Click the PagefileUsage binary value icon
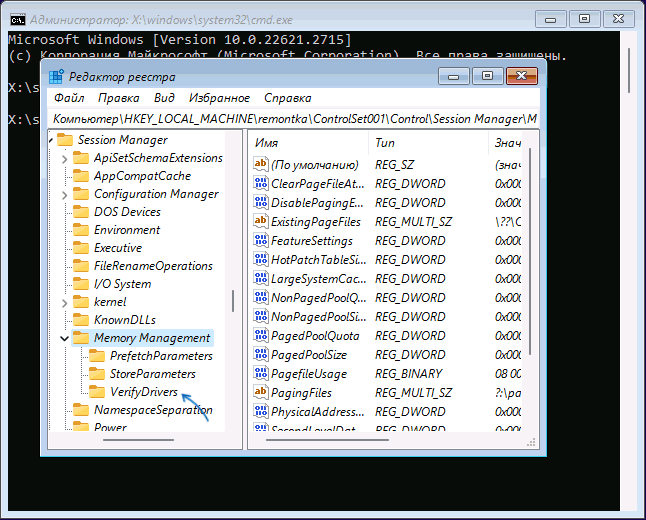The height and width of the screenshot is (520, 646). (x=260, y=374)
